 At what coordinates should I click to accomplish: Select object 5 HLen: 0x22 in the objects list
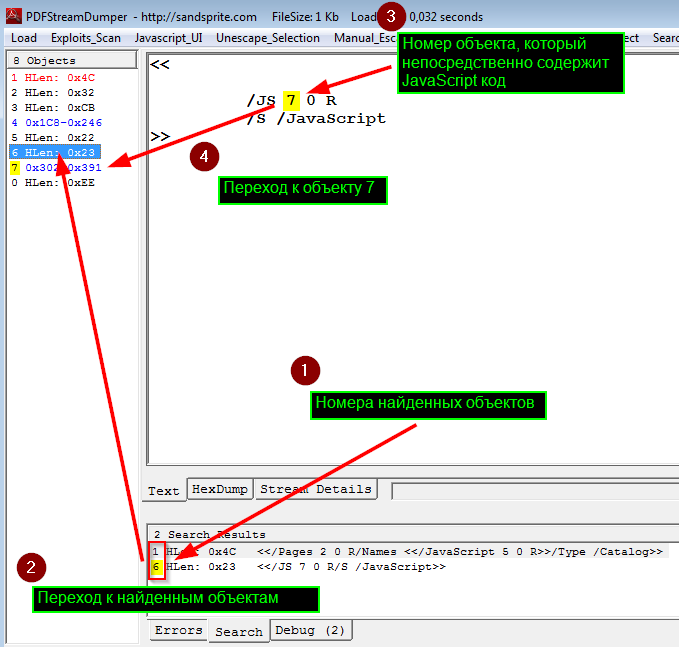click(53, 137)
